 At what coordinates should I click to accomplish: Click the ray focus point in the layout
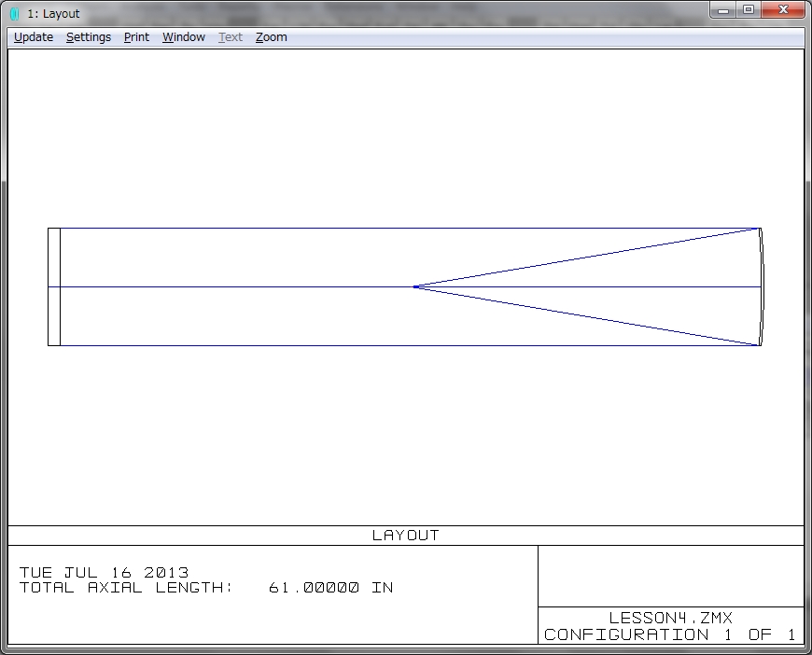tap(415, 286)
